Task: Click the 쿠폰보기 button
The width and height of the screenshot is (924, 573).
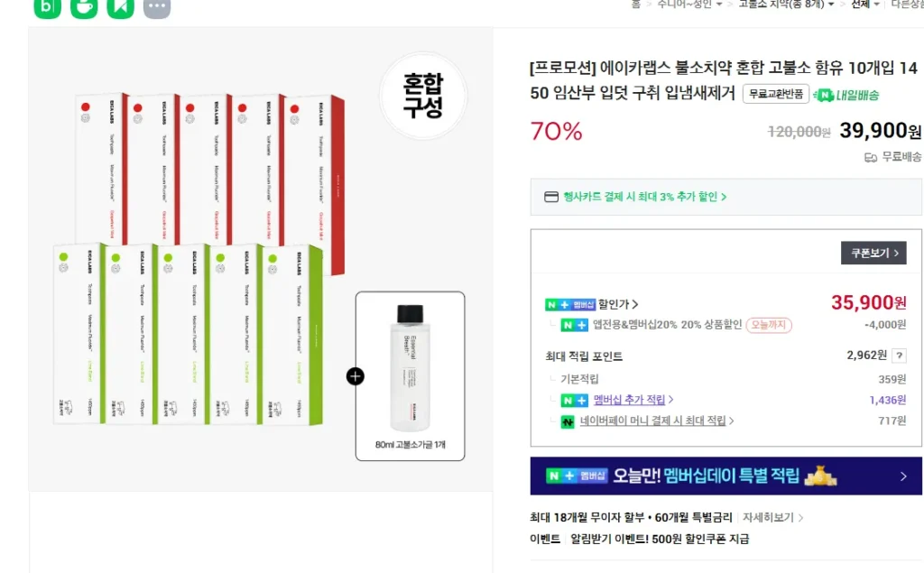Action: [x=873, y=254]
